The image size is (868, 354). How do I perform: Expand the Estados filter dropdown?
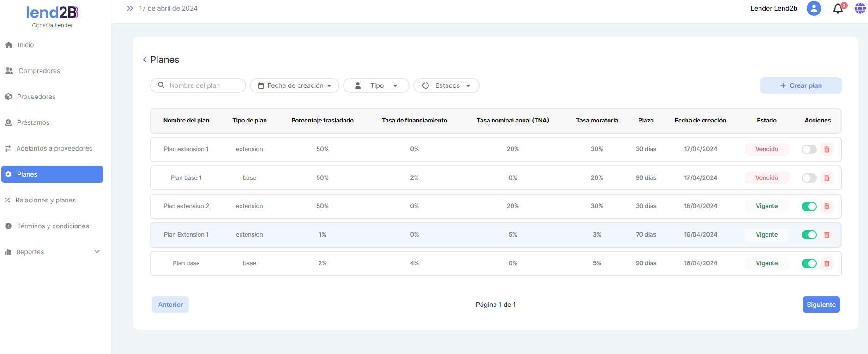(x=446, y=85)
